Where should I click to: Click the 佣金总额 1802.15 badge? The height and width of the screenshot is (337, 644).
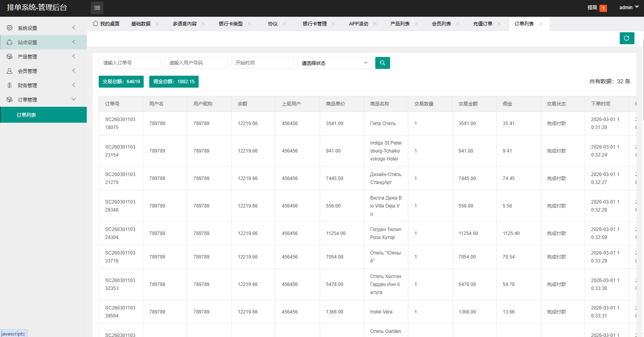[x=174, y=82]
